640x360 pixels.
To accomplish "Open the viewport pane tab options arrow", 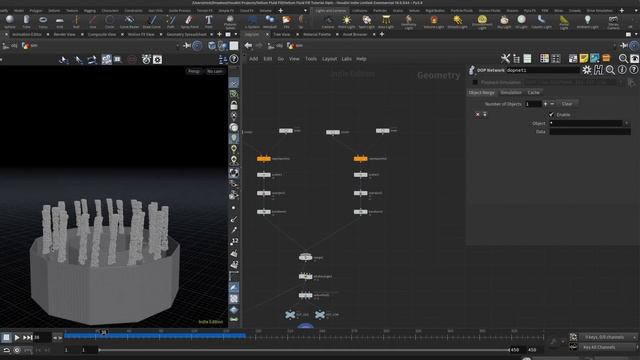I will 236,34.
